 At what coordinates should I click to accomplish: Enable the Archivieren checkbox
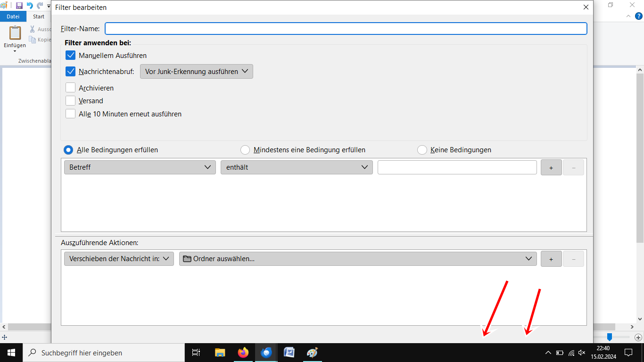pos(71,88)
